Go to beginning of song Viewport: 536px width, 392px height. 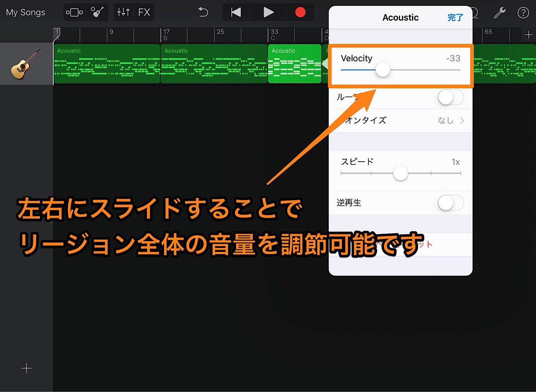pos(236,12)
